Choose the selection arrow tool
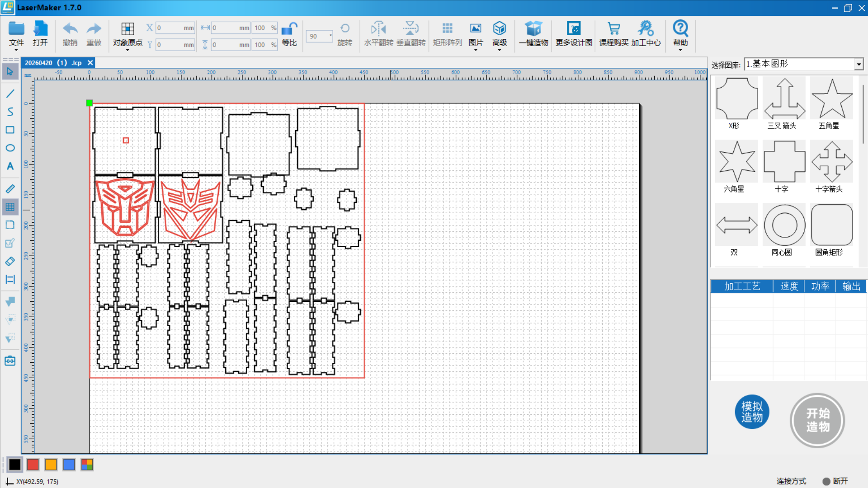Screen dimensions: 868x488 [10, 71]
